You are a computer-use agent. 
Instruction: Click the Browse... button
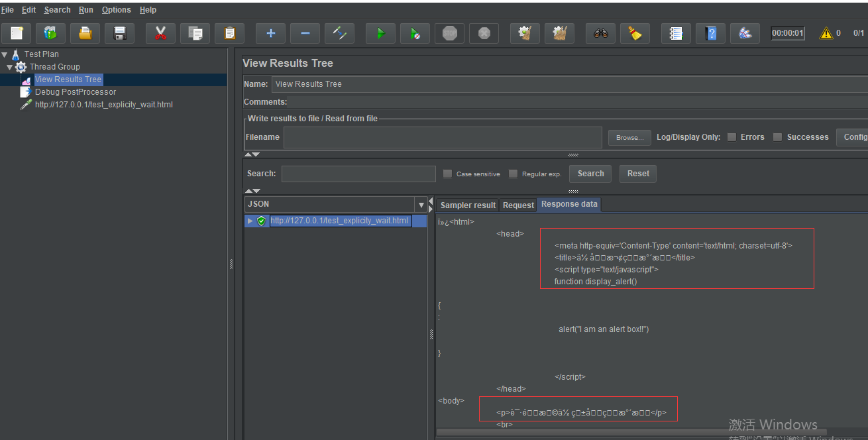click(629, 138)
